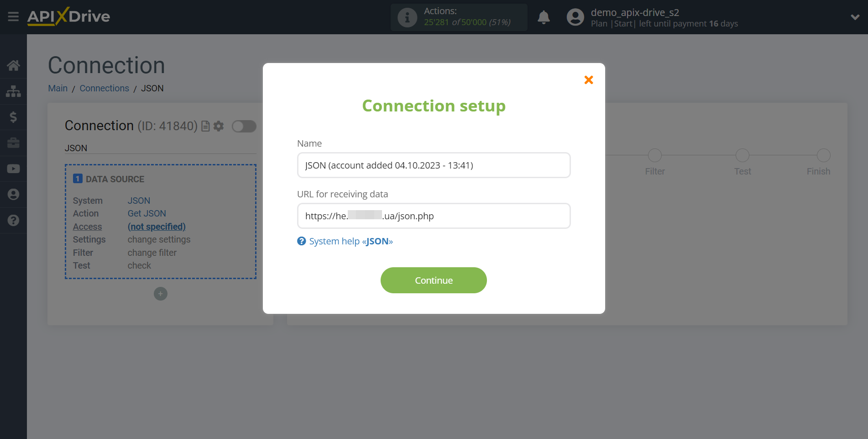
Task: Click the URL for receiving data field
Action: pos(434,216)
